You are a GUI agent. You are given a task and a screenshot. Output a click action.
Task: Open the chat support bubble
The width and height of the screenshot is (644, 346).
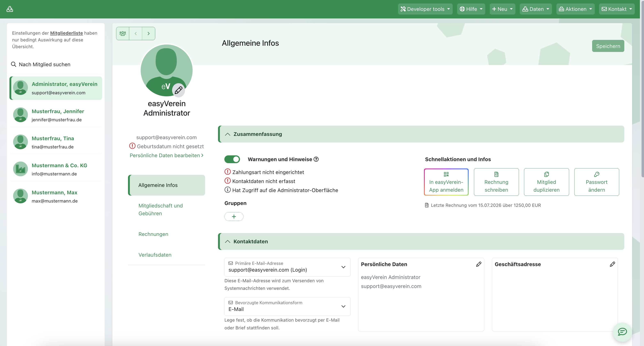point(622,332)
